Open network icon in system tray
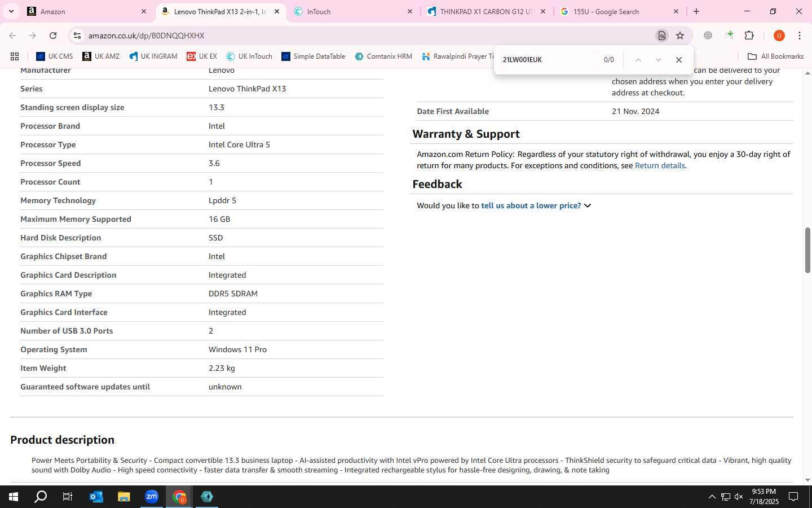Viewport: 812px width, 508px height. [726, 497]
